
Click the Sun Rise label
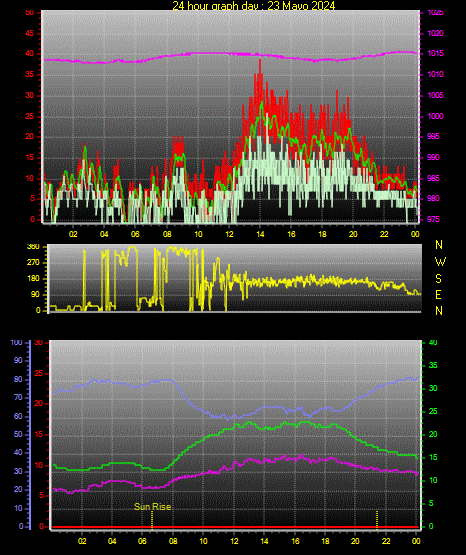pos(153,507)
